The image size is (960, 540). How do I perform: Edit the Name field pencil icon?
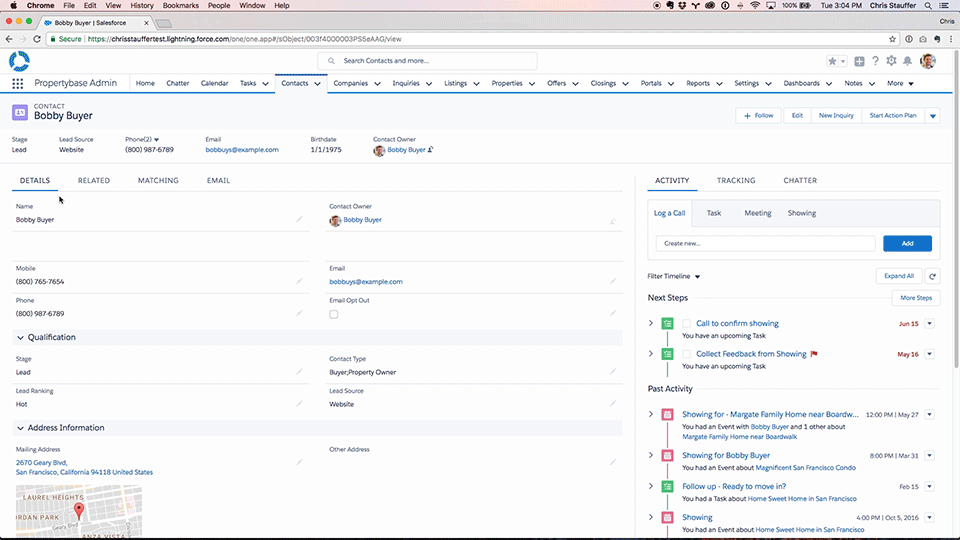pos(299,219)
